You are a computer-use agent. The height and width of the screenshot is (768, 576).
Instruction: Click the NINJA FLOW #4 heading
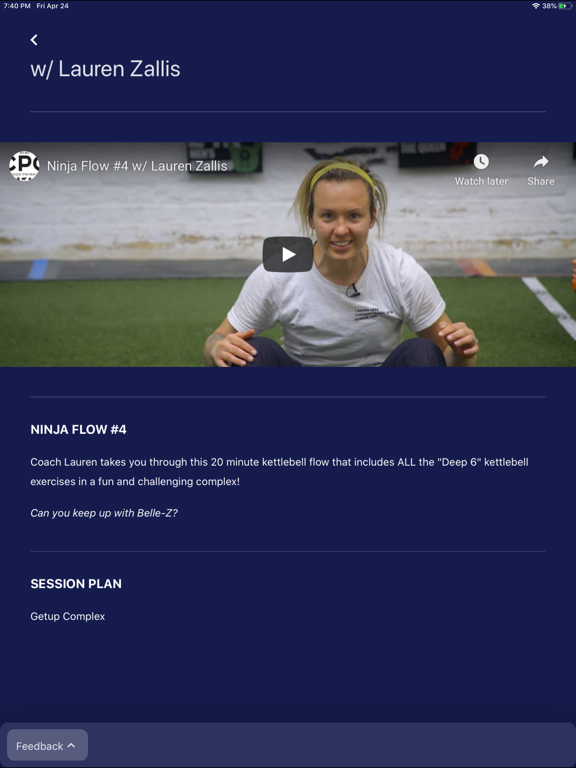78,430
